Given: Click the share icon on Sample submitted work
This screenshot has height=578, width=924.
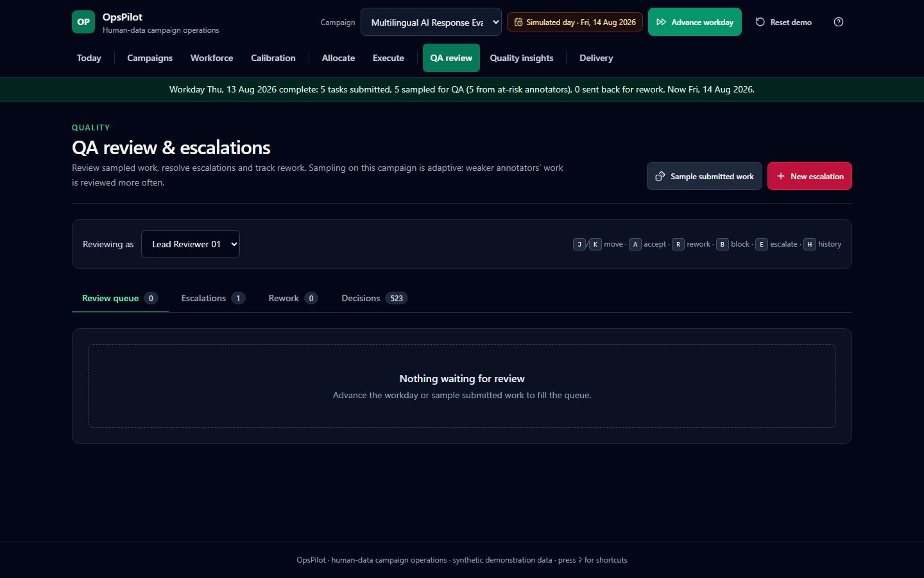Looking at the screenshot, I should click(660, 176).
